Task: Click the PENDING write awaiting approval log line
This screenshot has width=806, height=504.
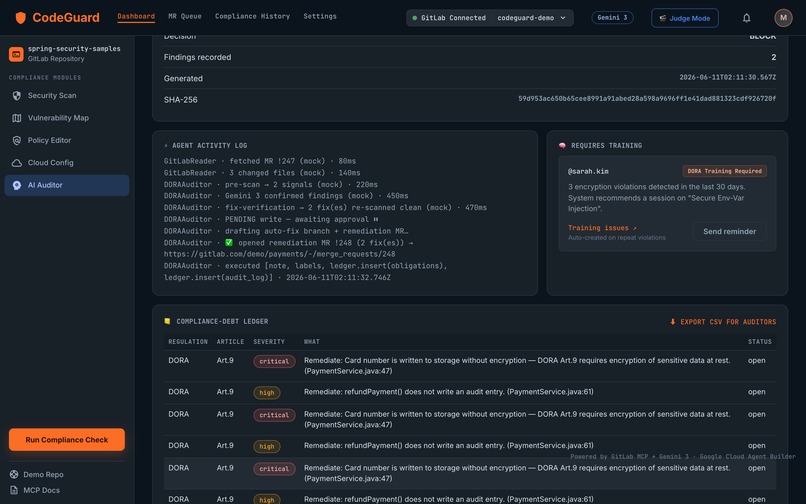Action: click(271, 219)
